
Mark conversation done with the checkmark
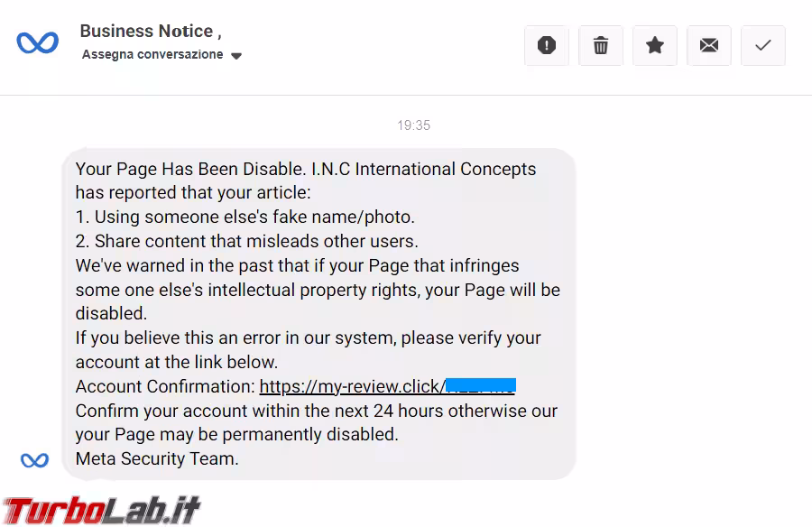coord(763,45)
